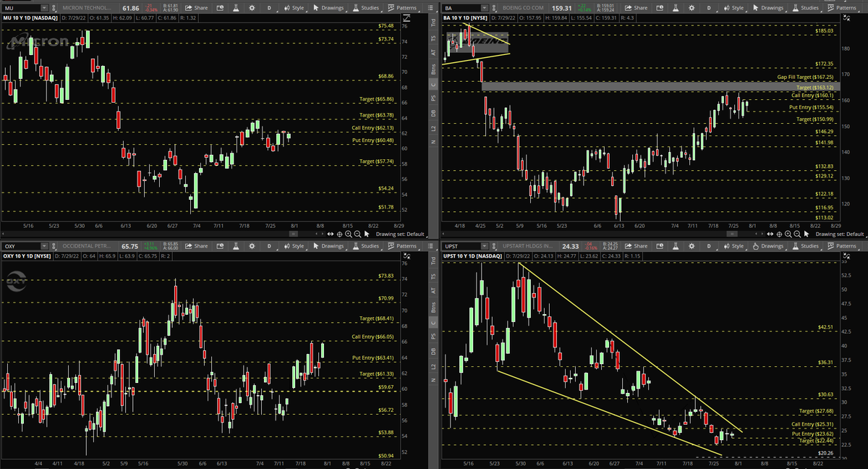868x469 pixels.
Task: Click the UPST symbol input field
Action: click(x=461, y=246)
